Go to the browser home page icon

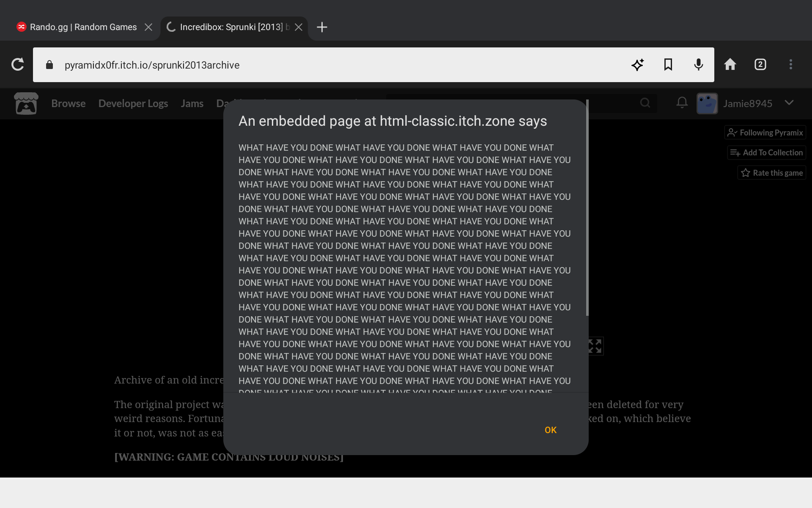pyautogui.click(x=730, y=65)
